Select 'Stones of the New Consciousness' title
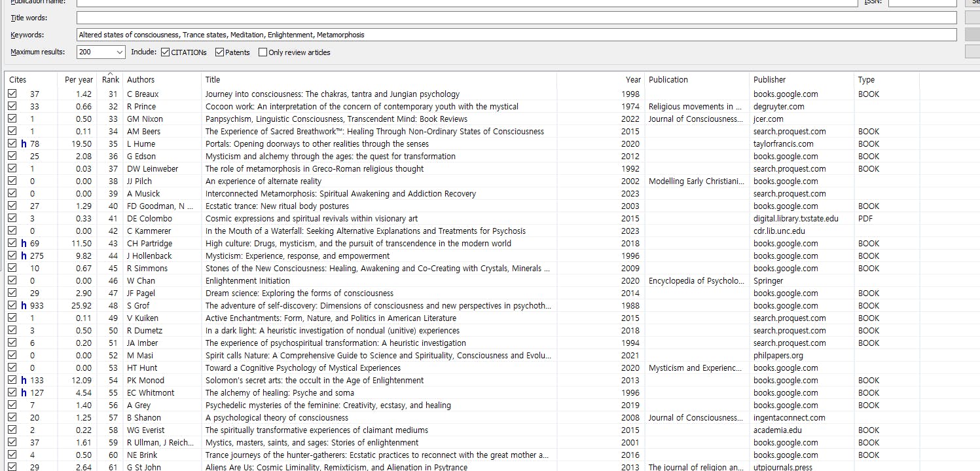 click(x=378, y=269)
